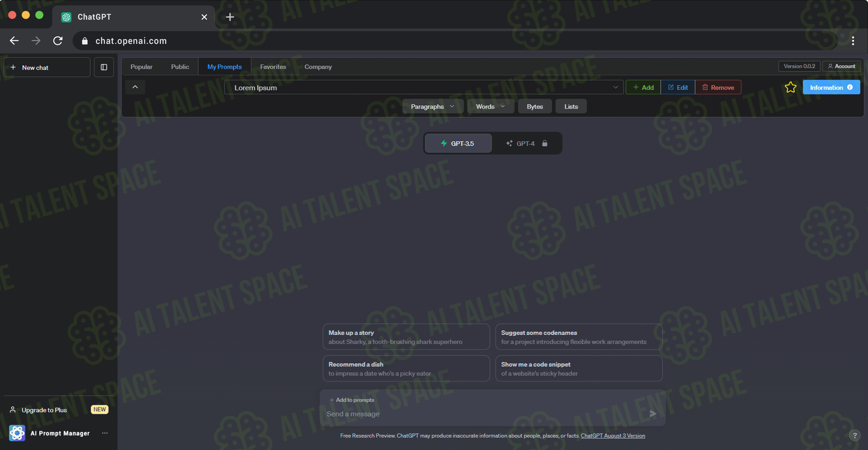Collapse the prompt panel chevron
The image size is (868, 450).
pyautogui.click(x=135, y=87)
